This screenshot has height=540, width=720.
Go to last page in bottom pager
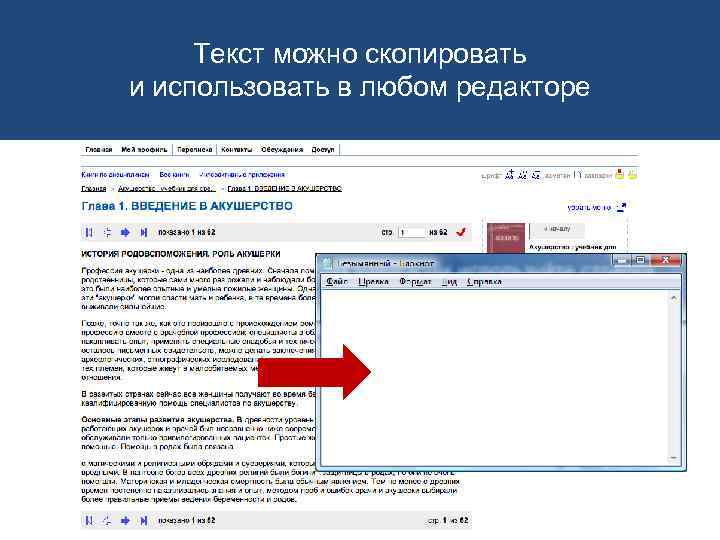tap(144, 520)
